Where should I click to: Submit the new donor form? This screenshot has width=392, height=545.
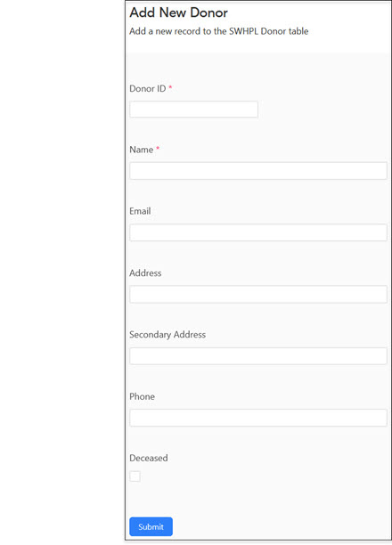151,526
